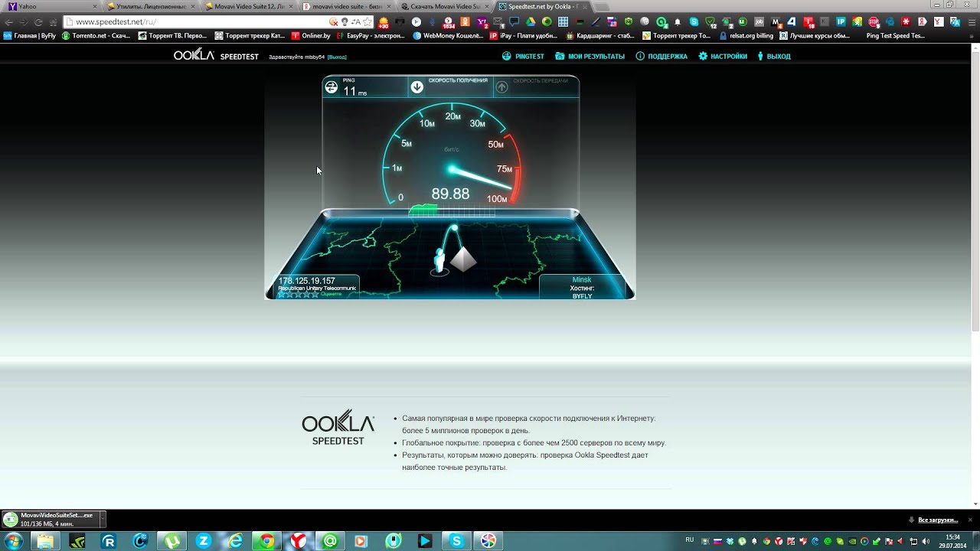Open МОИ РЕЗУЛЬТАТЫ (my results) page
This screenshot has width=980, height=551.
click(590, 56)
